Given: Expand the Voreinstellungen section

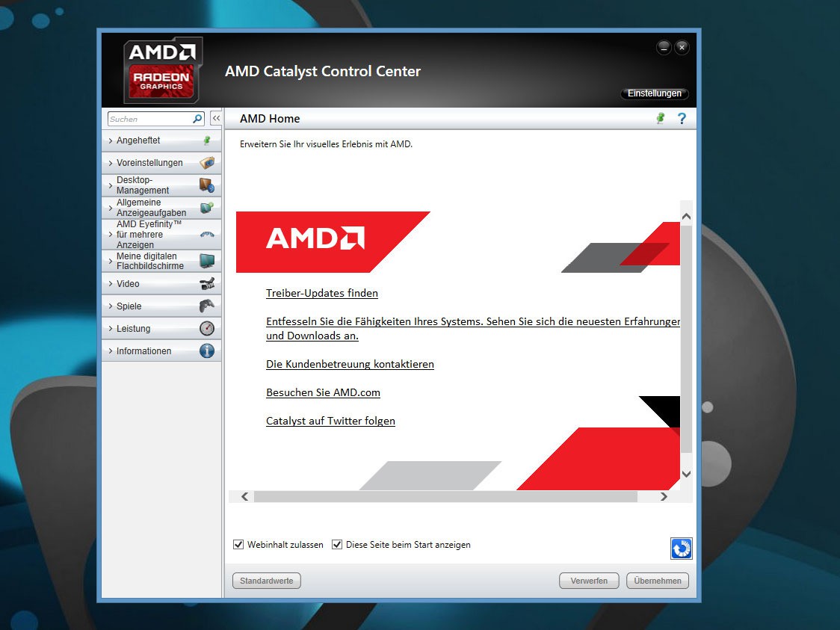Looking at the screenshot, I should coord(149,163).
